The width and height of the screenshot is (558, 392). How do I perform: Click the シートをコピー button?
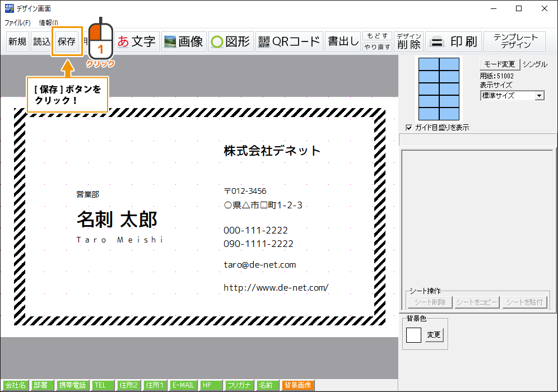[477, 302]
